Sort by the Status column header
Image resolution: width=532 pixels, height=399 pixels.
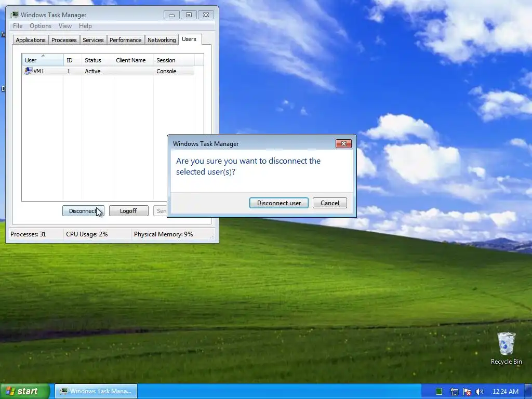click(97, 60)
